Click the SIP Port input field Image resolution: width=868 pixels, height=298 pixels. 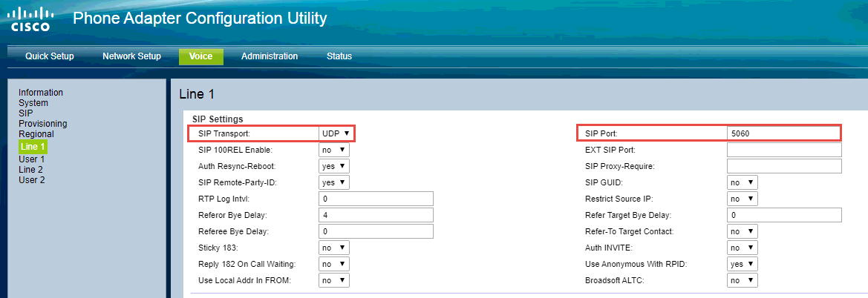pyautogui.click(x=784, y=133)
